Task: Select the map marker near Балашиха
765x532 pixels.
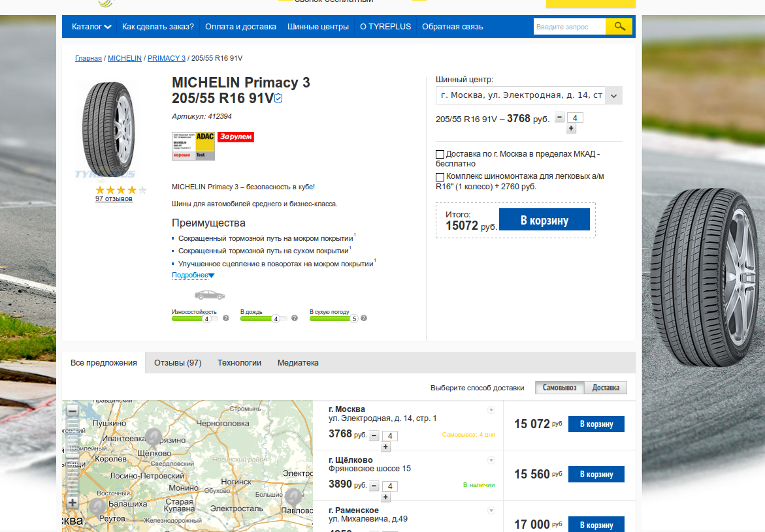Action: pyautogui.click(x=97, y=507)
